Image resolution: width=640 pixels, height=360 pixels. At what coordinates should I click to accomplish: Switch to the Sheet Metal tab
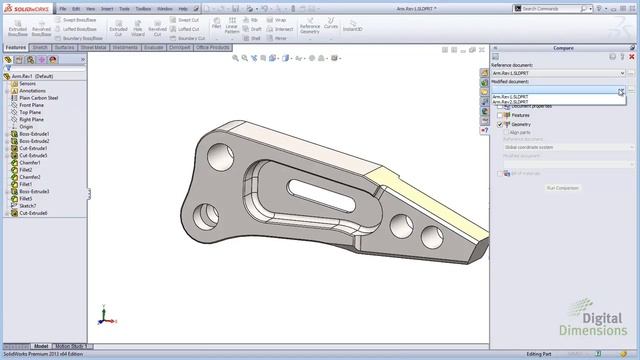click(93, 48)
